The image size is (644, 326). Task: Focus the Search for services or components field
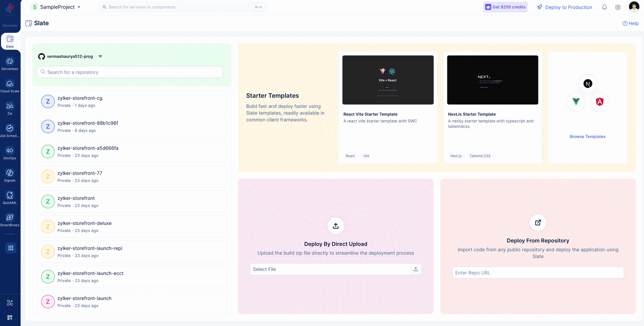[x=183, y=7]
